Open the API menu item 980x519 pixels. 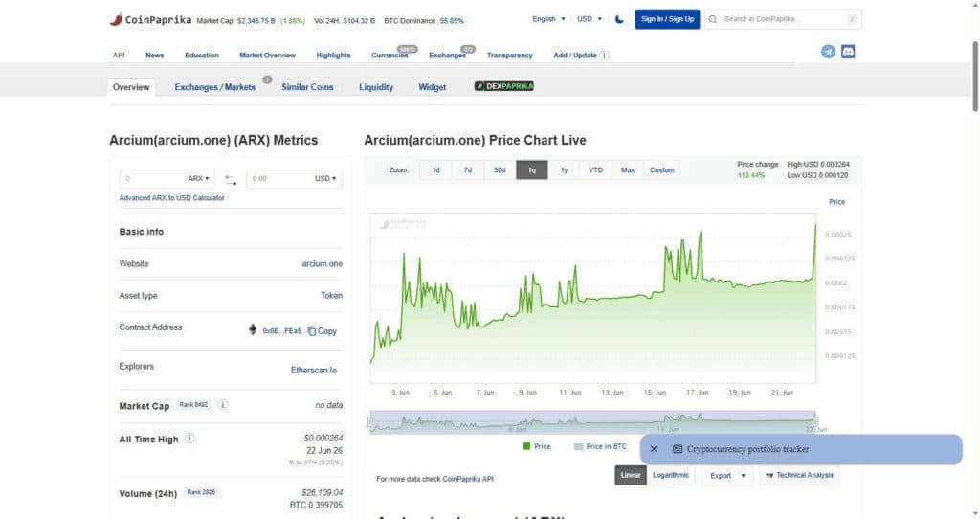click(x=119, y=55)
